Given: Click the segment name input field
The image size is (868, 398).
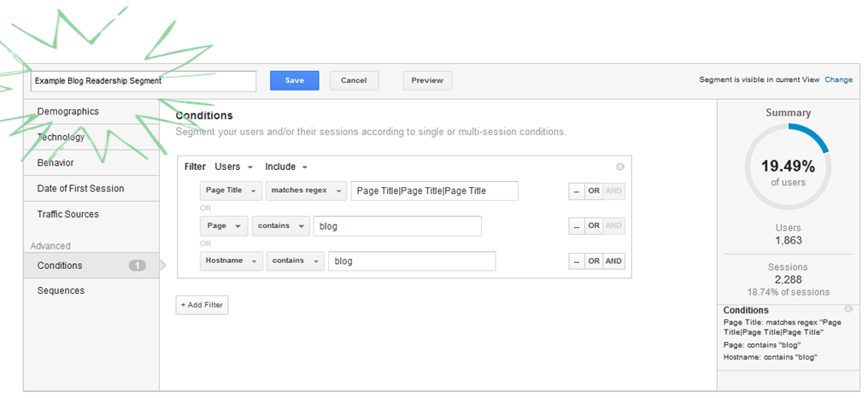Looking at the screenshot, I should (144, 81).
